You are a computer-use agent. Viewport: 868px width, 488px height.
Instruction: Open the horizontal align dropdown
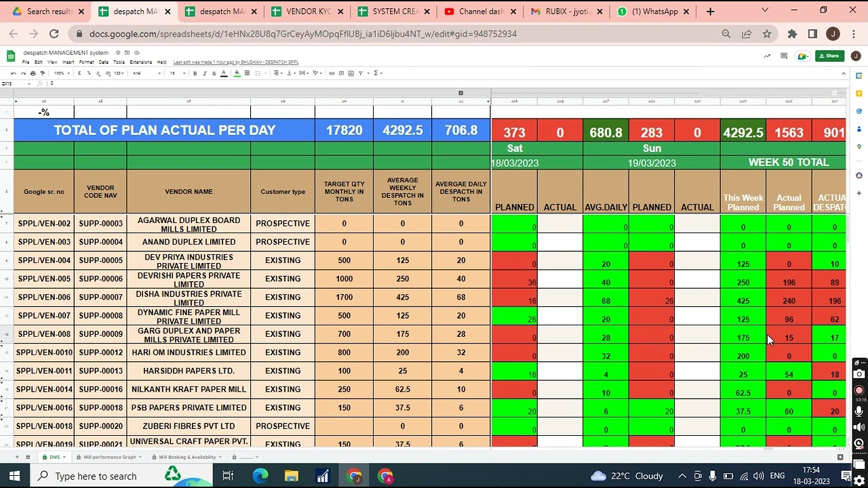[x=278, y=73]
